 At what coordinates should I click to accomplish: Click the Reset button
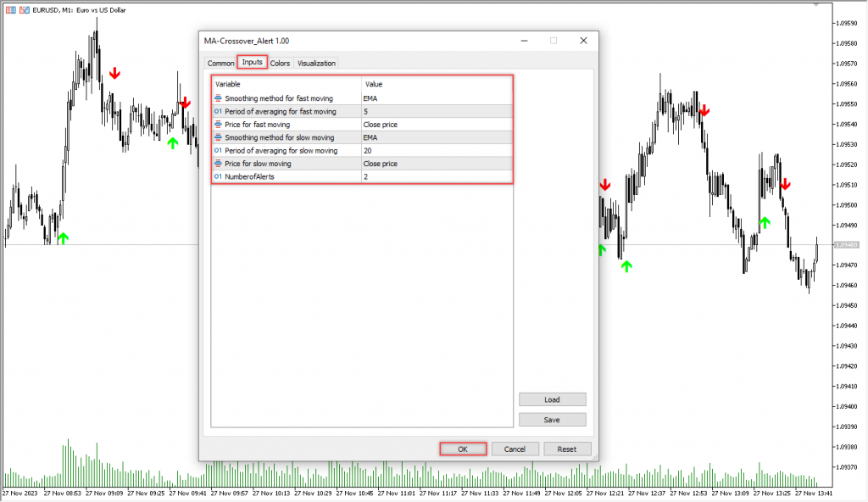[x=567, y=449]
